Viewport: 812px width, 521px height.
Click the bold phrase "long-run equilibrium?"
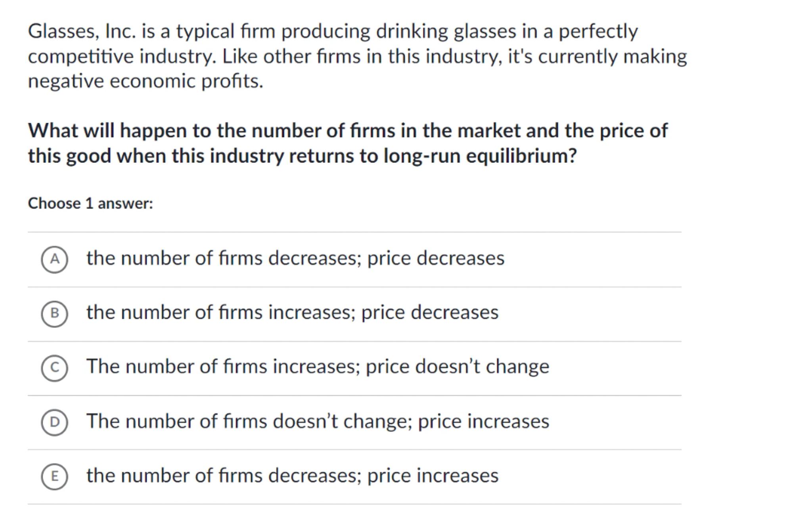tap(480, 156)
